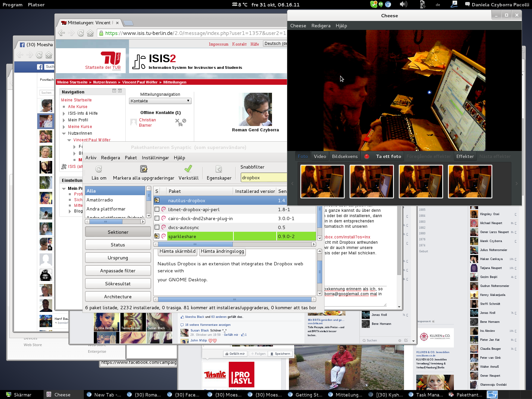Click message history icon beside Christian Barner

[x=180, y=125]
